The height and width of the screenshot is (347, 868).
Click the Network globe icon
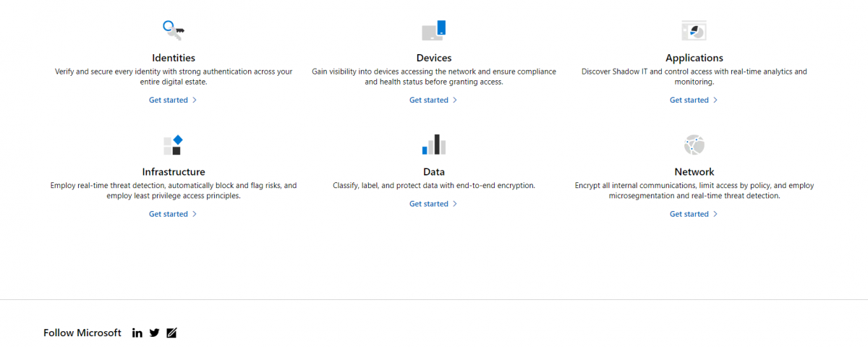tap(694, 145)
